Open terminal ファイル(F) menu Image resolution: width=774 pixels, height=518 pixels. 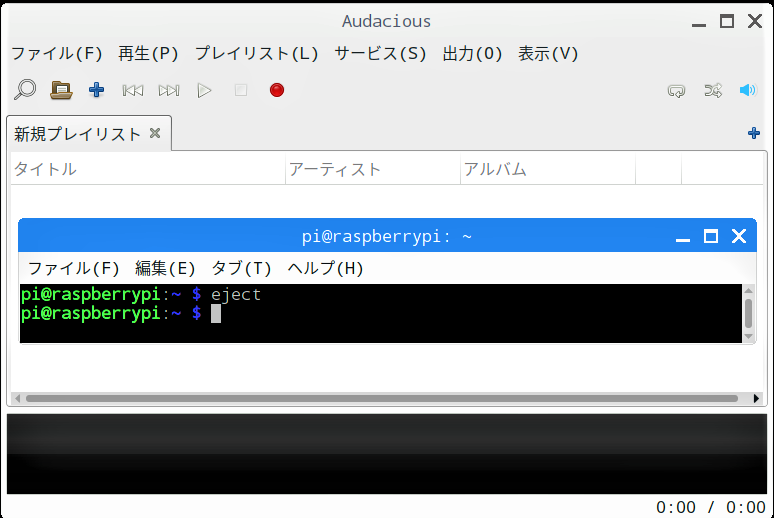point(74,268)
